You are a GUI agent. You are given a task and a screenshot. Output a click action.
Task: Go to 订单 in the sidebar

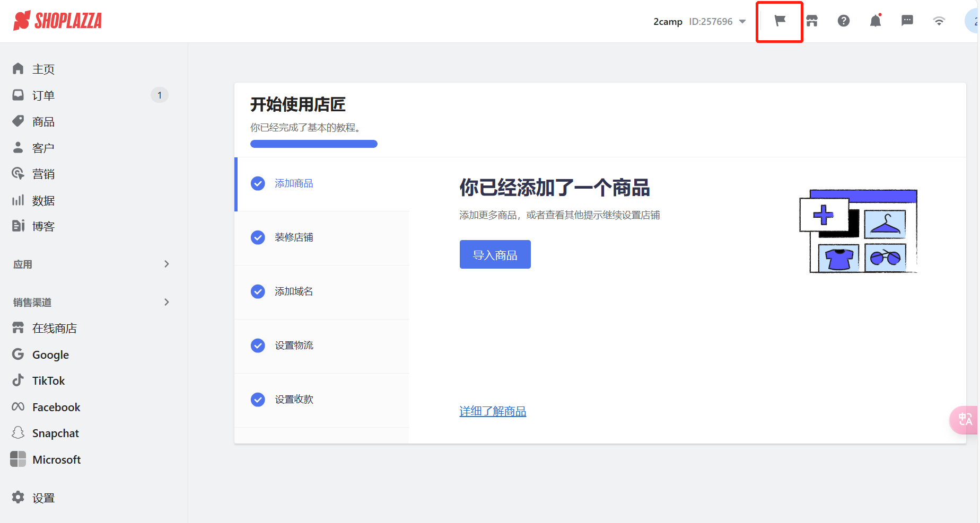click(43, 95)
